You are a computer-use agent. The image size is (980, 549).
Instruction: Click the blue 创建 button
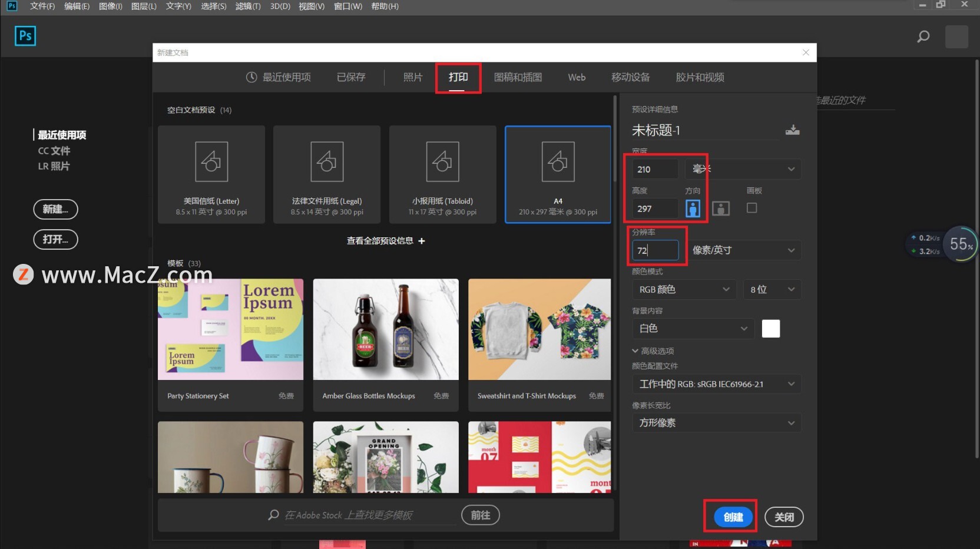coord(733,517)
